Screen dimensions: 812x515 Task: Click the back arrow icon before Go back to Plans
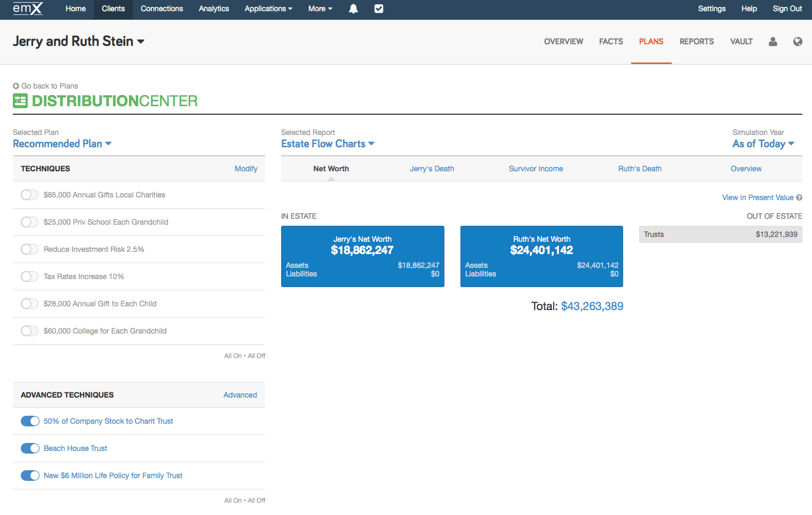16,86
